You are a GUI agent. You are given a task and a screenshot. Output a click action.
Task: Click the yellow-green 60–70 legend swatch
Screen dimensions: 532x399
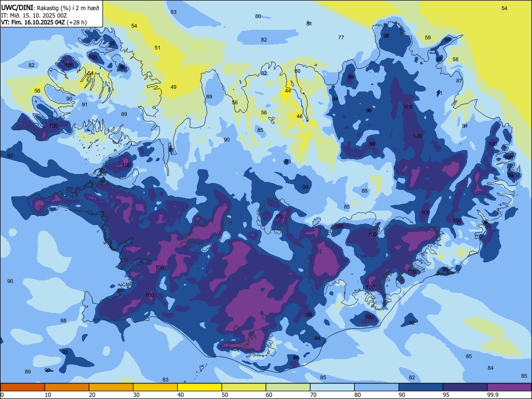pyautogui.click(x=288, y=387)
